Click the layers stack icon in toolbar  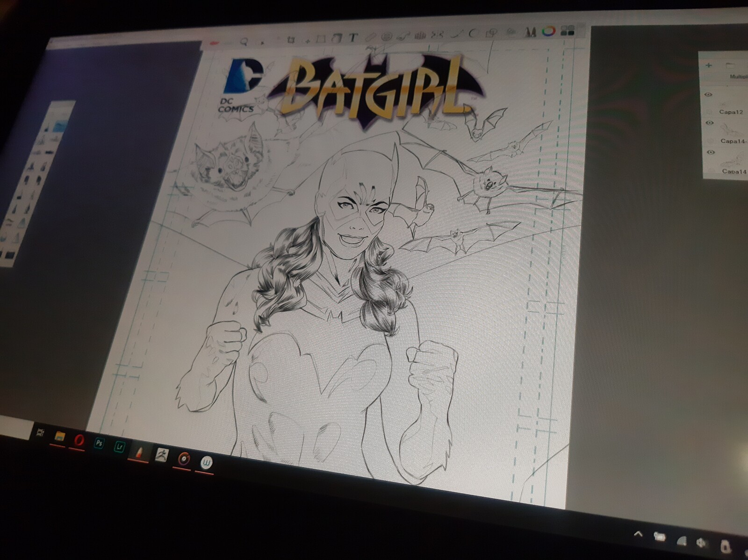point(511,32)
